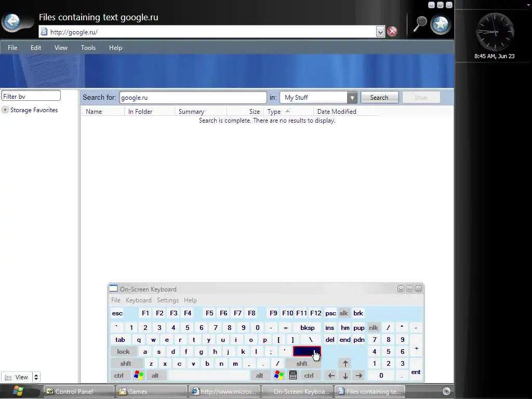
Task: Open On-Screen Keyboard Settings menu
Action: tap(168, 300)
